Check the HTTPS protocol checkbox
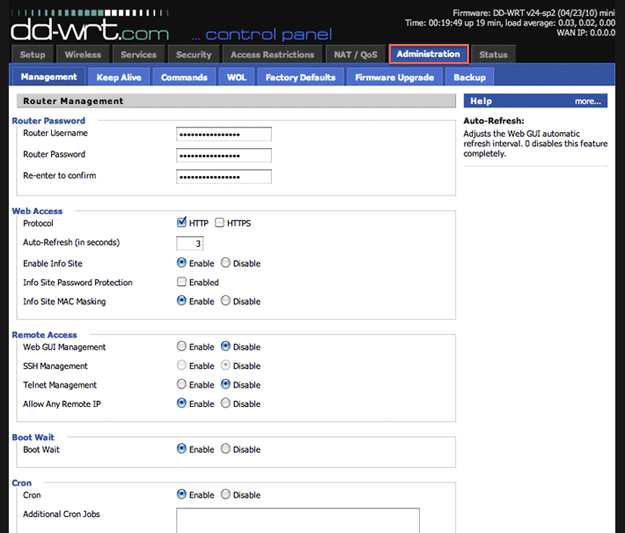 click(219, 222)
